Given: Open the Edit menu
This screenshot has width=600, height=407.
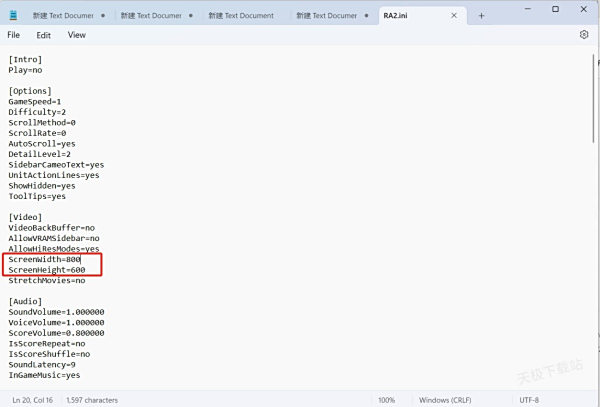Looking at the screenshot, I should coord(44,35).
